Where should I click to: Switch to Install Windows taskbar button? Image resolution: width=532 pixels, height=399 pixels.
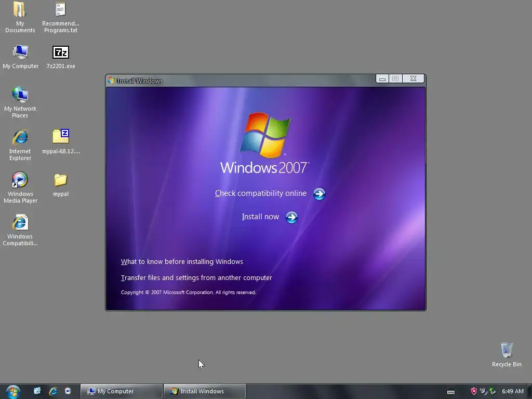click(205, 391)
